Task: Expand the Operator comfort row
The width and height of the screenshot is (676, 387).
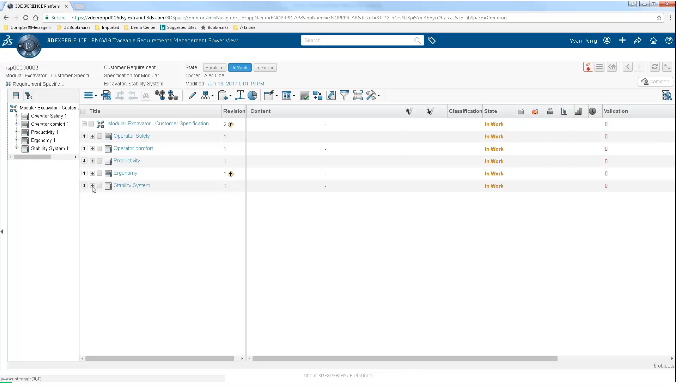Action: tap(92, 149)
